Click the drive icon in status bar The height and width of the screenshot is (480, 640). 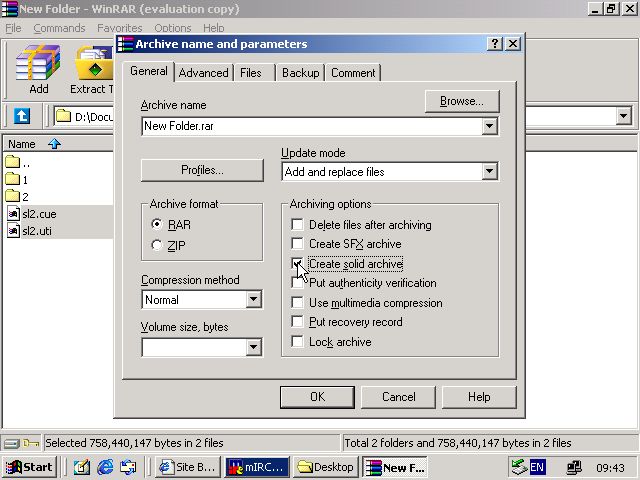(12, 443)
